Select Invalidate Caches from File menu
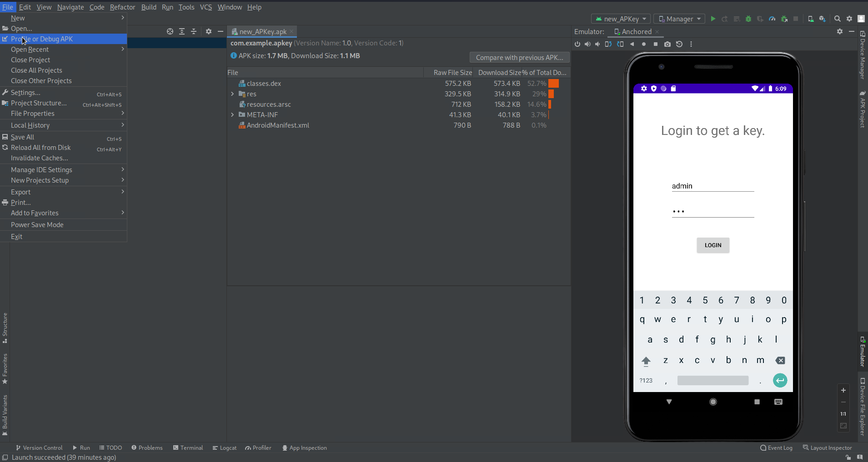868x462 pixels. point(64,158)
